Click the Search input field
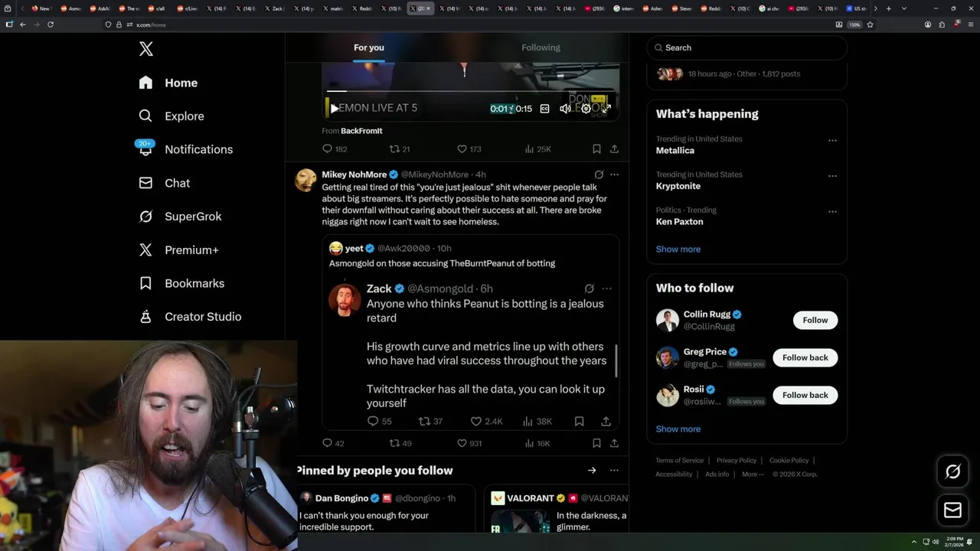 (x=746, y=47)
